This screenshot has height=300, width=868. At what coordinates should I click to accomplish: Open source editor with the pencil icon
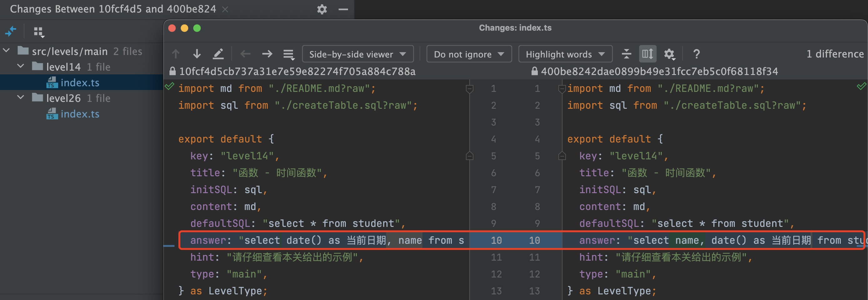(x=218, y=54)
